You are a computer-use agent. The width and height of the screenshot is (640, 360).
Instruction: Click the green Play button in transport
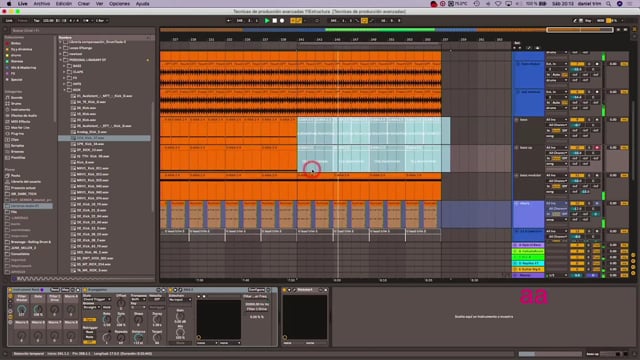267,20
